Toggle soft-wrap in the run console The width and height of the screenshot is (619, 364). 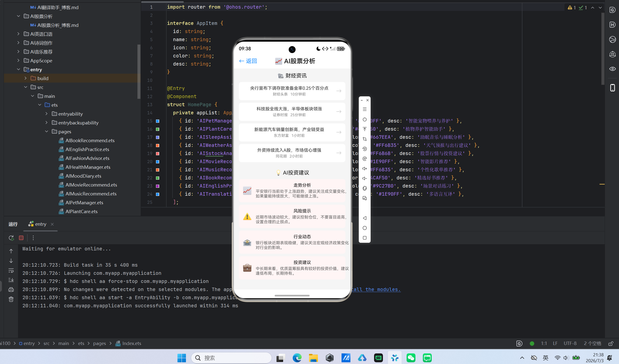[x=11, y=271]
